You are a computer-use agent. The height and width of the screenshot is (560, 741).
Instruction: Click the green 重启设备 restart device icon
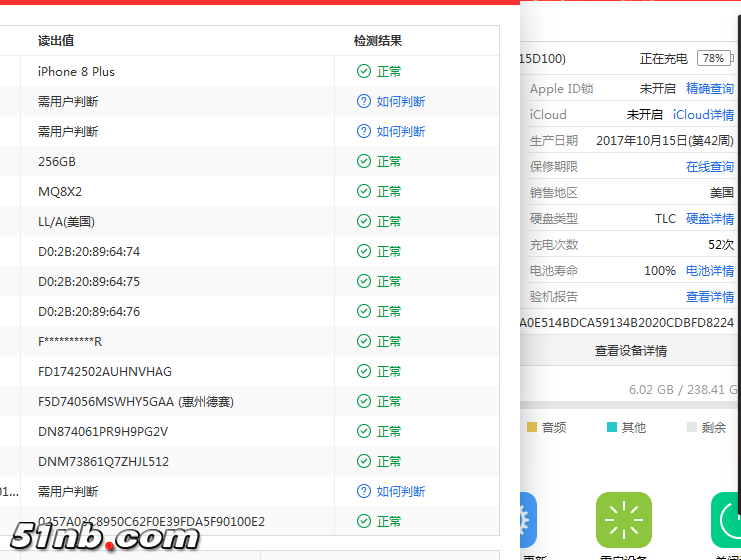pos(623,520)
